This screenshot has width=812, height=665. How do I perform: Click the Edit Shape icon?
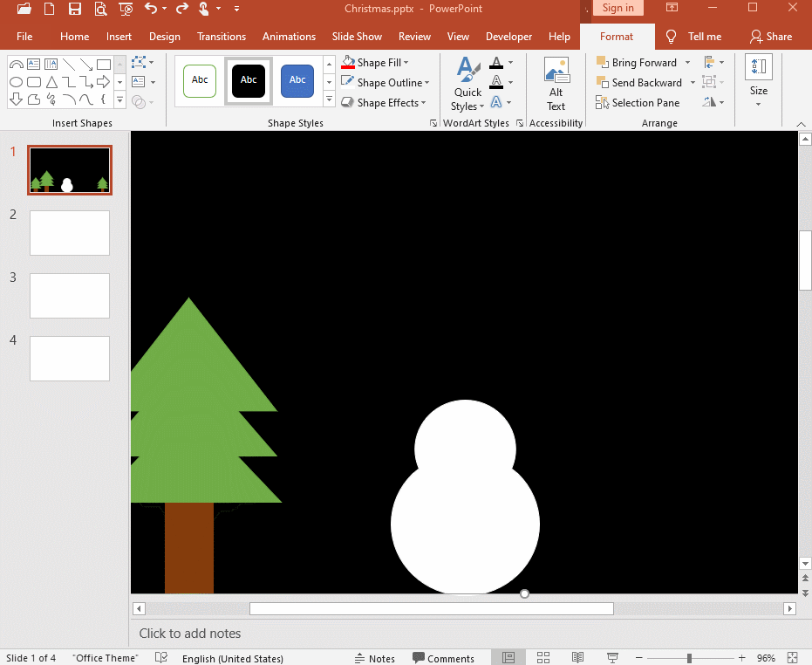[139, 63]
